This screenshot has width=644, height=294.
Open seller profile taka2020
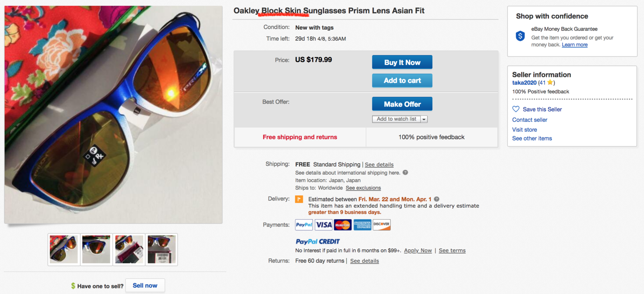[524, 83]
